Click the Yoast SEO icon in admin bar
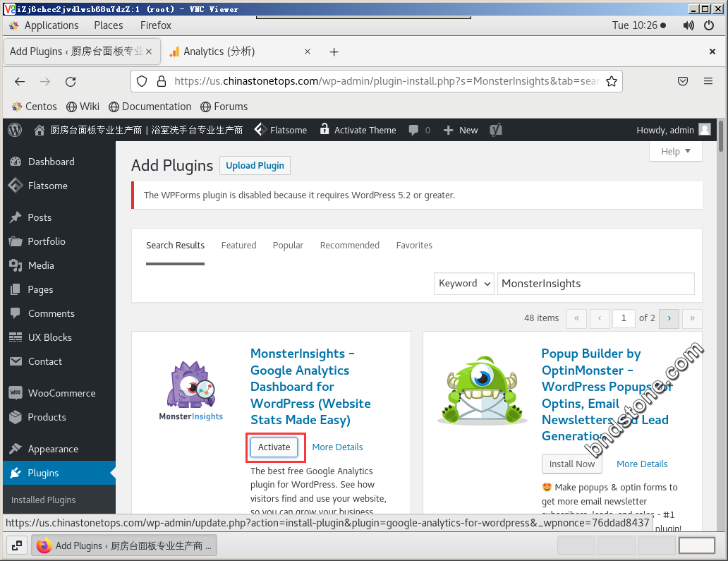 click(x=496, y=130)
